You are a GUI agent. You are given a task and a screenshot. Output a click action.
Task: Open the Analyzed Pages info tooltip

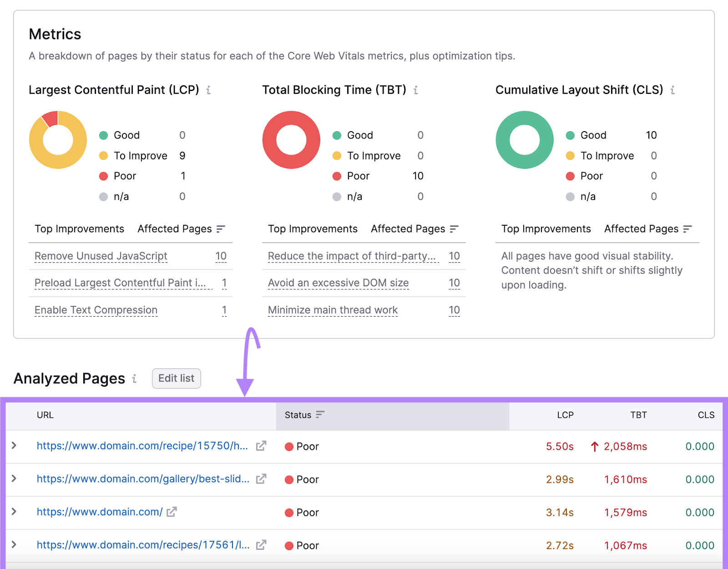[134, 379]
